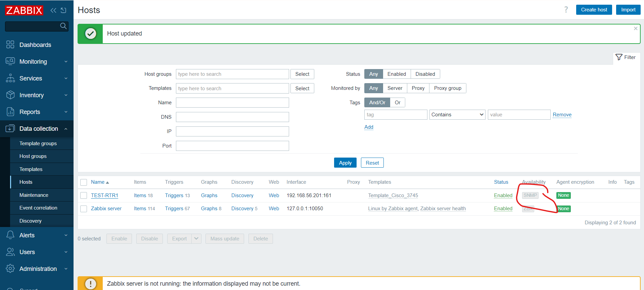Click the Filter funnel tab
644x290 pixels.
(x=626, y=57)
